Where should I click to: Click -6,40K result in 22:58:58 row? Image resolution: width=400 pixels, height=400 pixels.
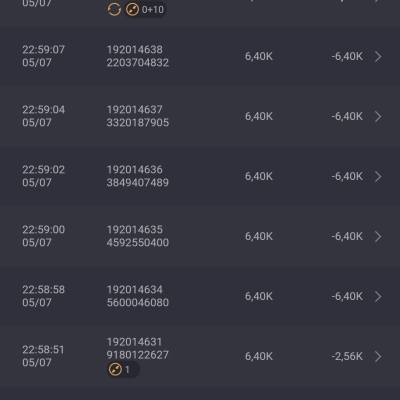click(347, 296)
